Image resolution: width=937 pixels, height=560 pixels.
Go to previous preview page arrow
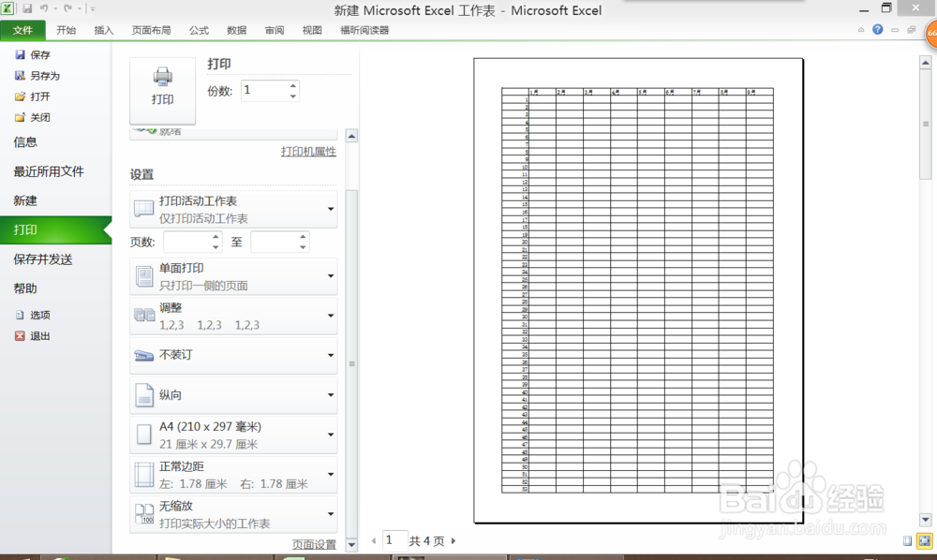(x=374, y=541)
